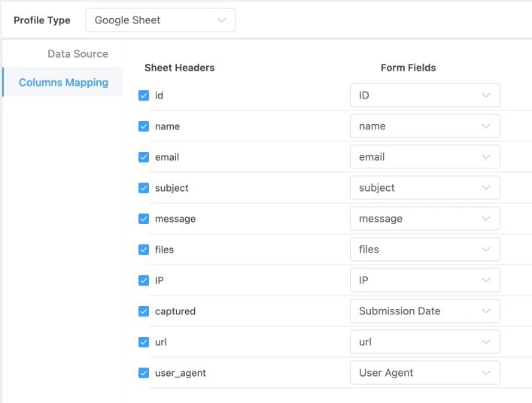
Task: Toggle the IP sheet header checkbox
Action: point(144,280)
